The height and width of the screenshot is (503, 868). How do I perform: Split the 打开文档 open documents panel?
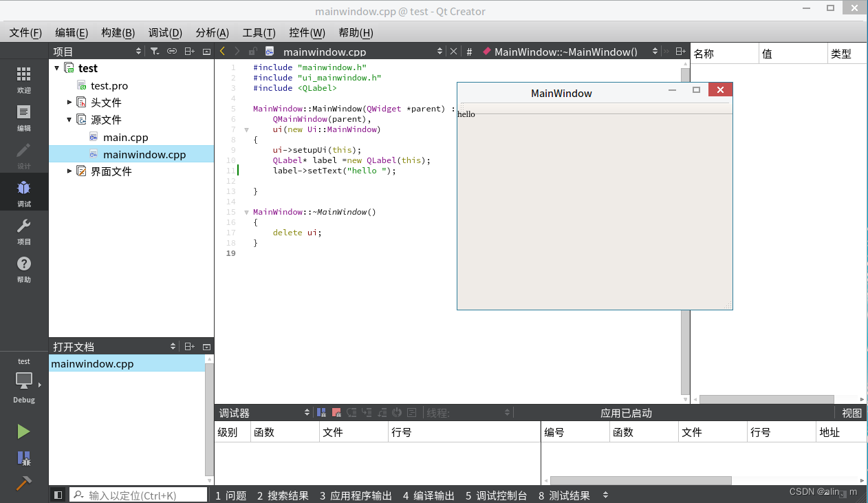pos(189,347)
